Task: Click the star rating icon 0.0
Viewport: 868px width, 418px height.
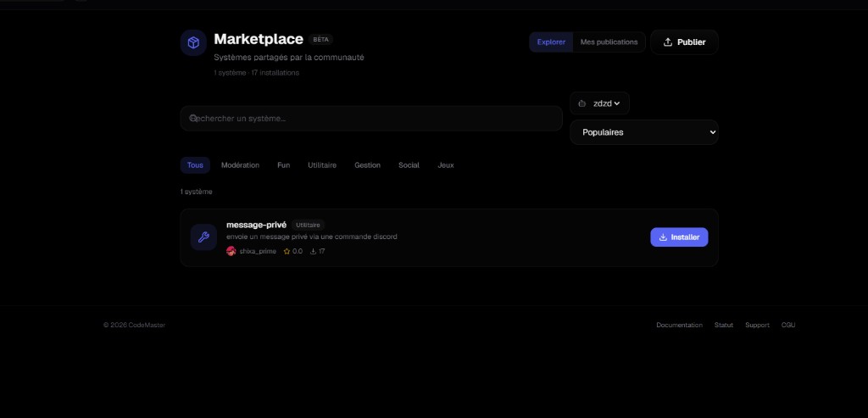Action: click(287, 251)
